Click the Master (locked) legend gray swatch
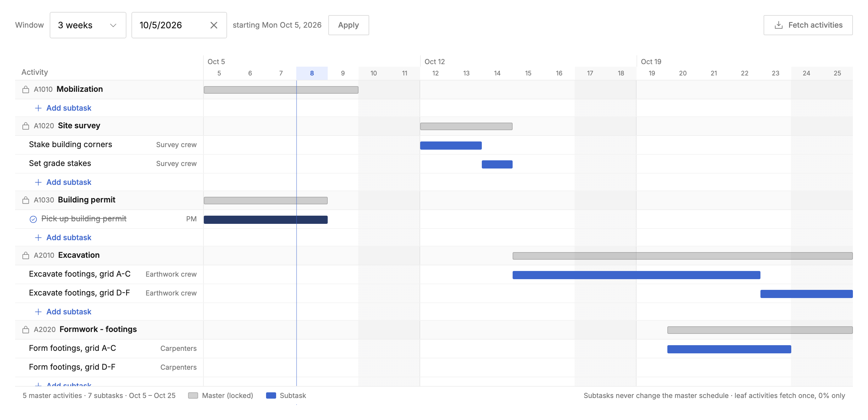The image size is (868, 420). (193, 395)
